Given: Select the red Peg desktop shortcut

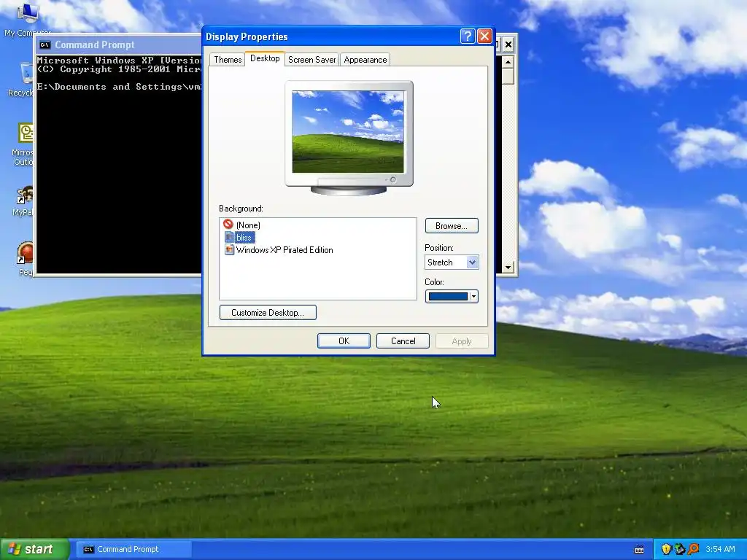Looking at the screenshot, I should pos(25,260).
